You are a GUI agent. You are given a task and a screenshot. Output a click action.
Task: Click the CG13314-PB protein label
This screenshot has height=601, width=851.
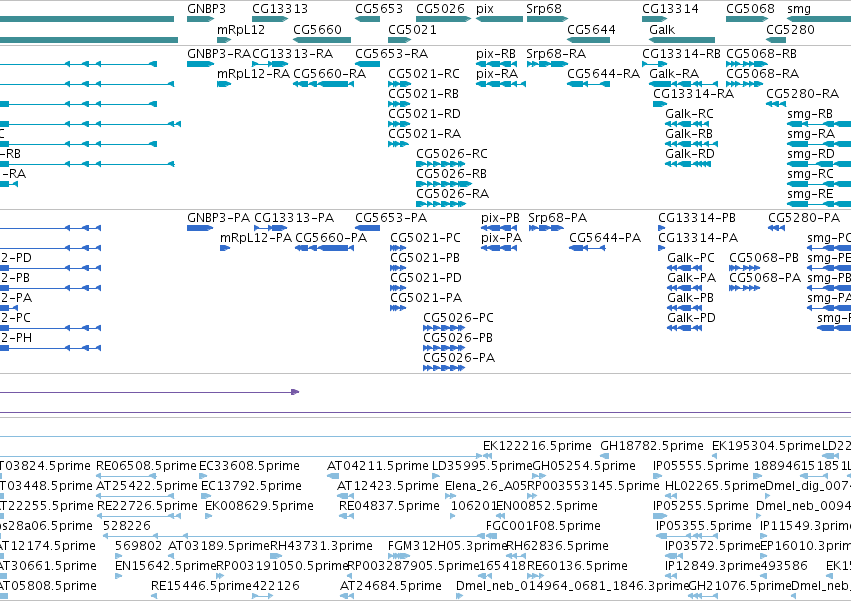[697, 218]
